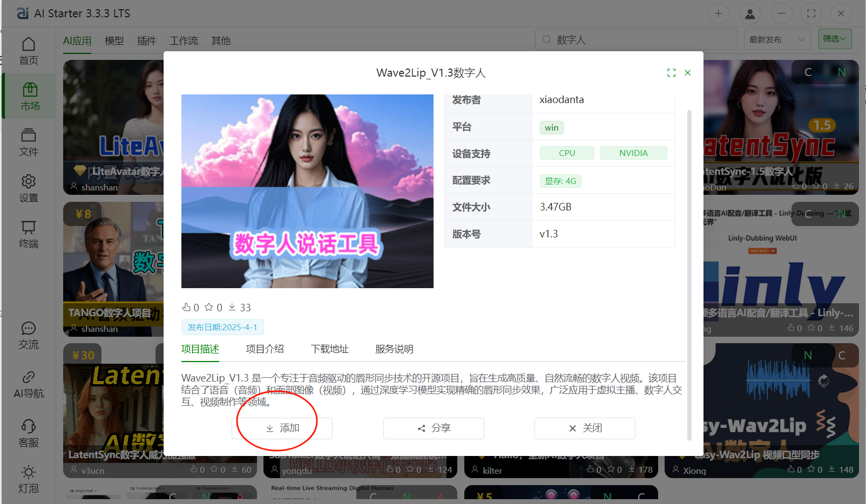This screenshot has width=866, height=504.
Task: Click the NVIDIA device support tag
Action: coord(633,153)
